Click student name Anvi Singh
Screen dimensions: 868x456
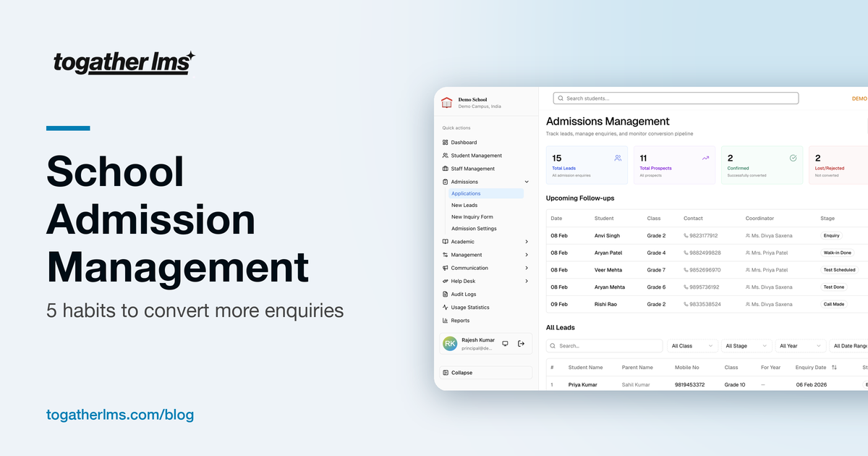(x=607, y=236)
